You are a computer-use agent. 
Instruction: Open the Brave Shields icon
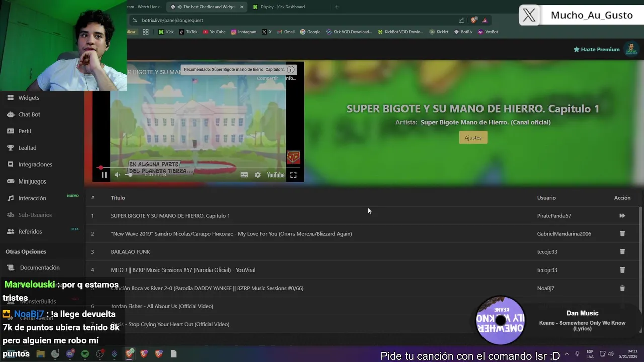474,20
